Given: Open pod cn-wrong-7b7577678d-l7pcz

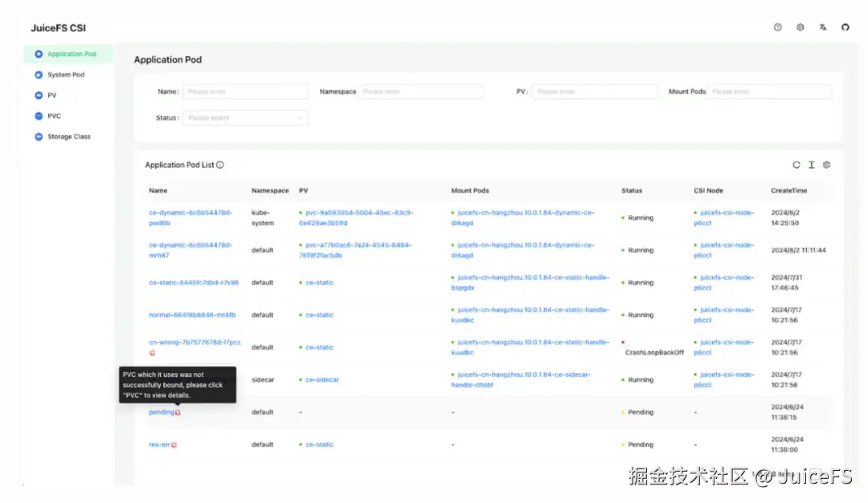Looking at the screenshot, I should [194, 342].
